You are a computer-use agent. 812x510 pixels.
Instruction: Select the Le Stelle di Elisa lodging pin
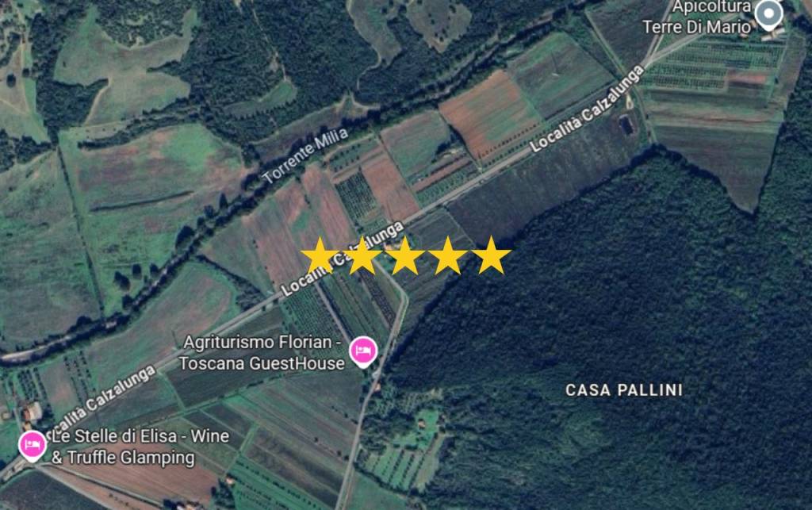click(32, 446)
